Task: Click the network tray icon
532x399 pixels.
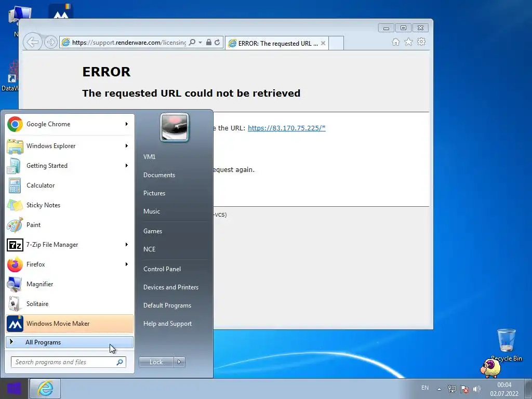Action: (x=451, y=389)
